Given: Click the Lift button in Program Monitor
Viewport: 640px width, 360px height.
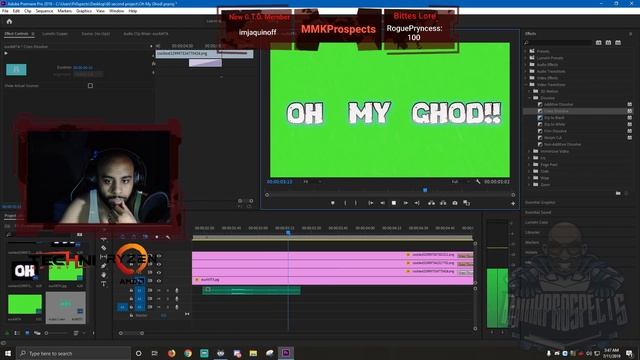Looking at the screenshot, I should (431, 203).
